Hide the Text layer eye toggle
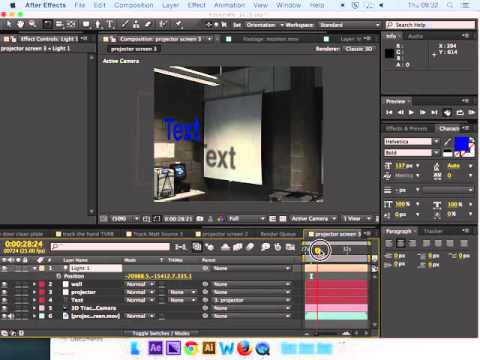Image resolution: width=480 pixels, height=360 pixels. 4,300
